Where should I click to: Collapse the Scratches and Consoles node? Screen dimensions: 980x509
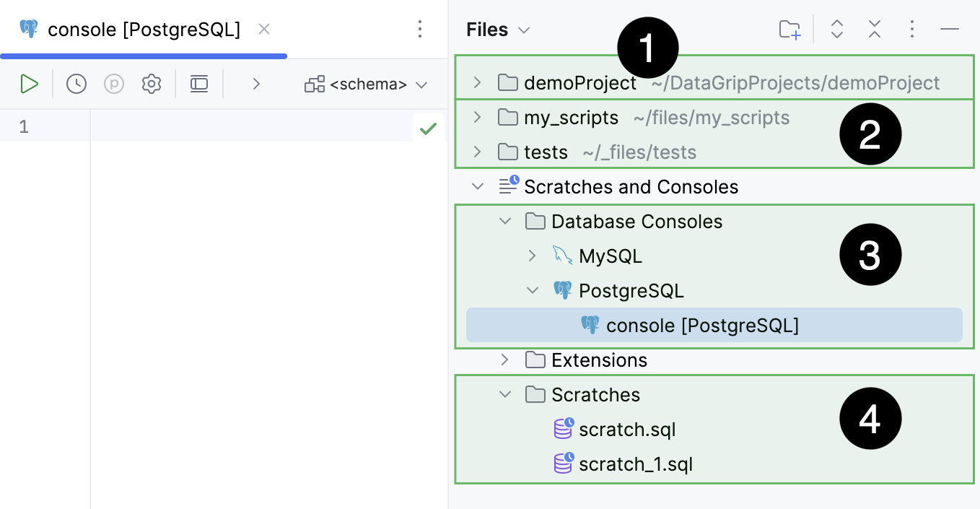click(477, 186)
